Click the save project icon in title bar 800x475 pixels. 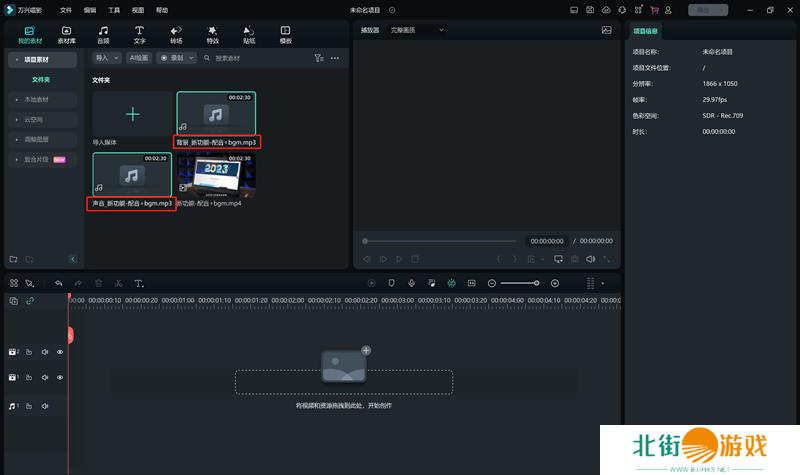pos(588,9)
